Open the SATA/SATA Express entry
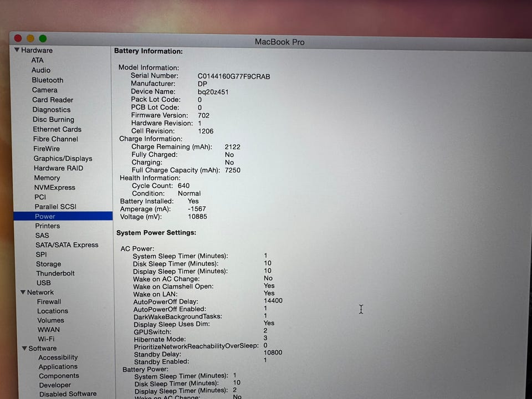This screenshot has width=532, height=399. click(67, 244)
